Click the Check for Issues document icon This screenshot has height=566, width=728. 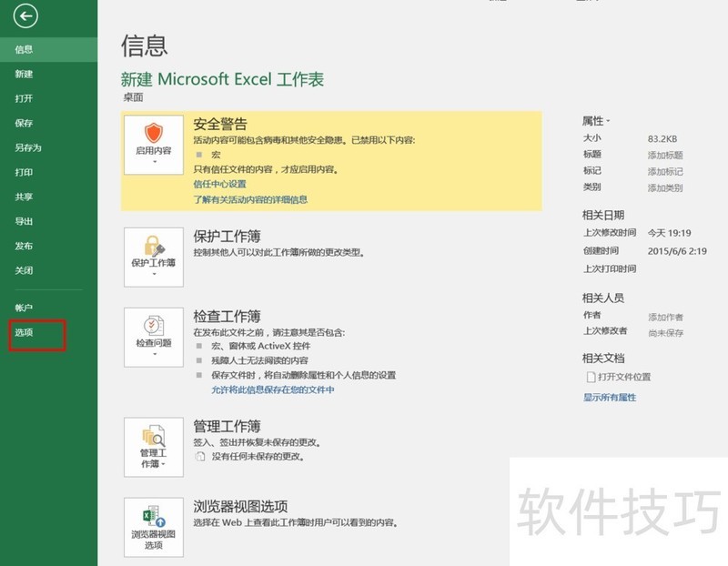pyautogui.click(x=154, y=326)
